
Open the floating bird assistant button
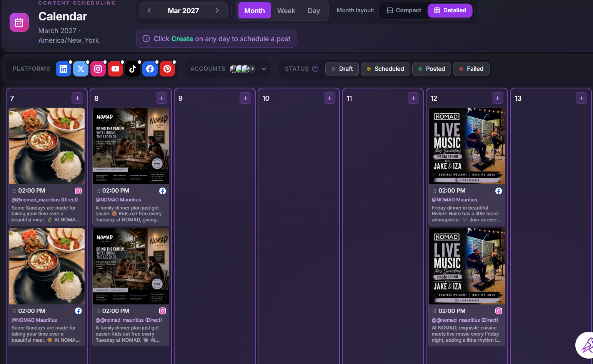pyautogui.click(x=585, y=345)
